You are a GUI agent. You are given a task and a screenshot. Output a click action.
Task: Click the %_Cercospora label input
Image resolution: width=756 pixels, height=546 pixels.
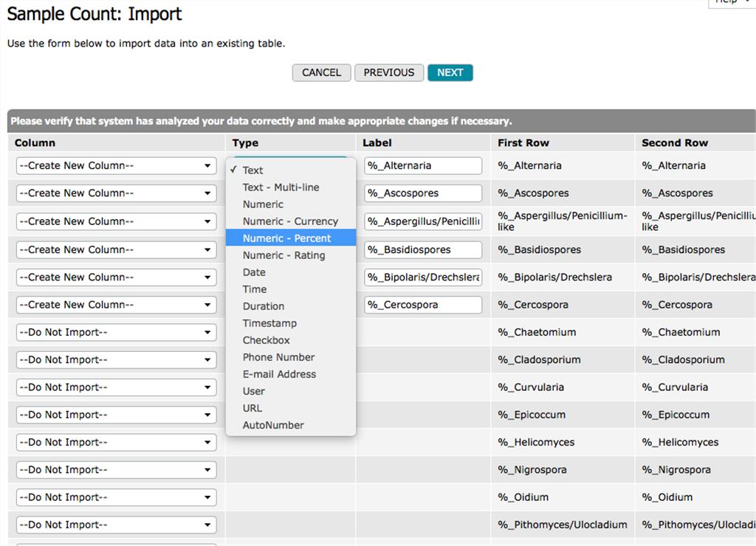pyautogui.click(x=422, y=305)
